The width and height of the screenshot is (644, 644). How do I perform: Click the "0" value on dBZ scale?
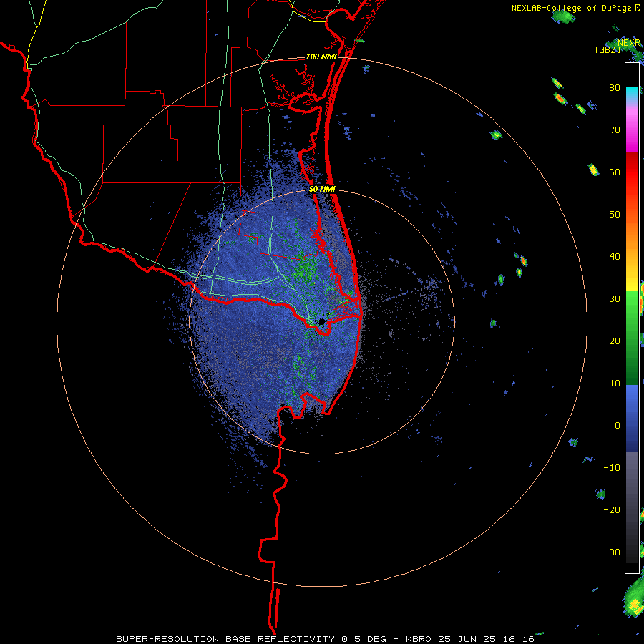point(618,426)
